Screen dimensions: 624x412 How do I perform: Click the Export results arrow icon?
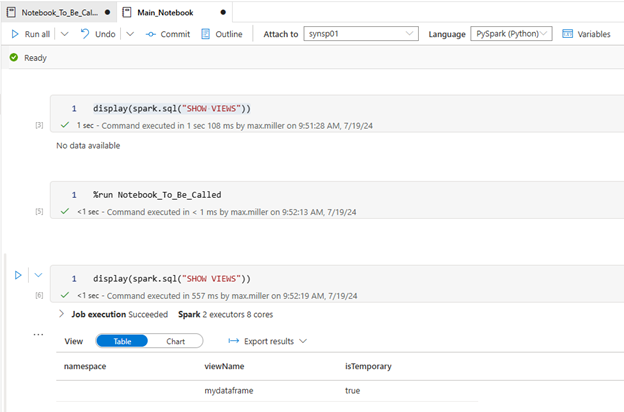point(234,341)
